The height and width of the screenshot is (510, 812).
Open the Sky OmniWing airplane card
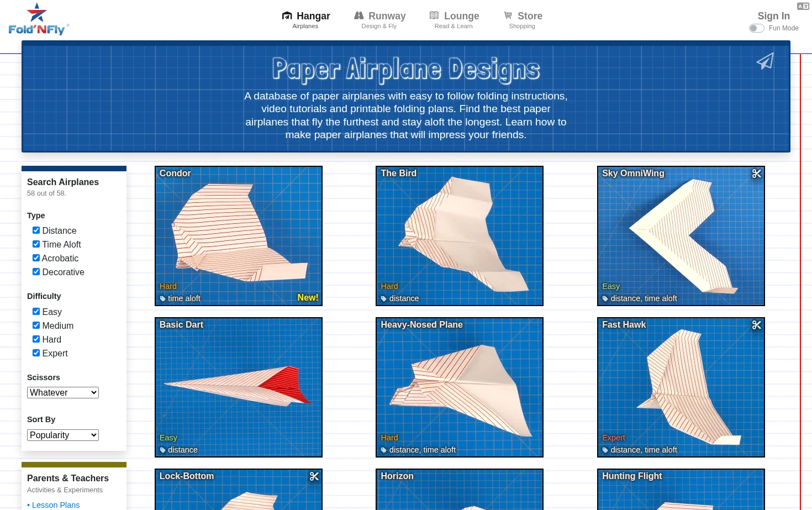tap(681, 236)
